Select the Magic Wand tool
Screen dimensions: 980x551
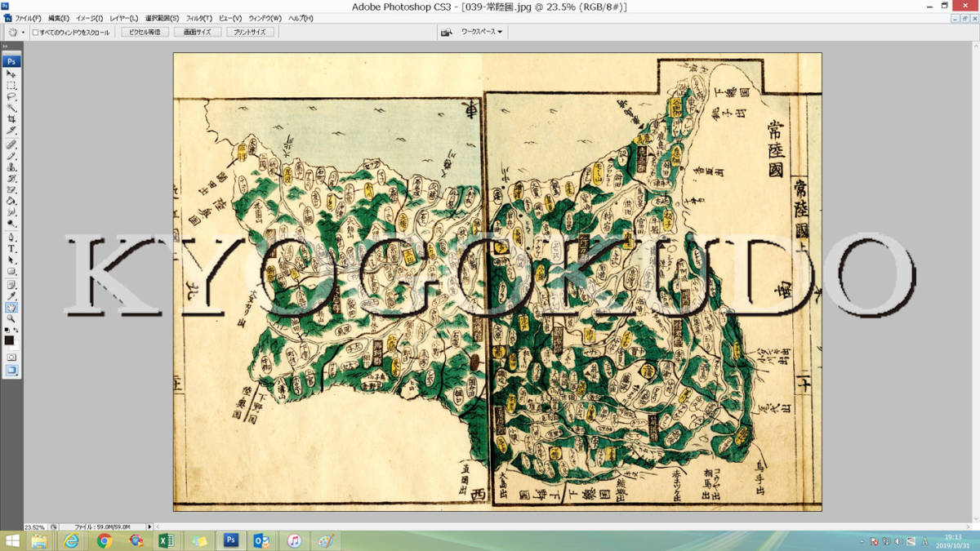11,108
